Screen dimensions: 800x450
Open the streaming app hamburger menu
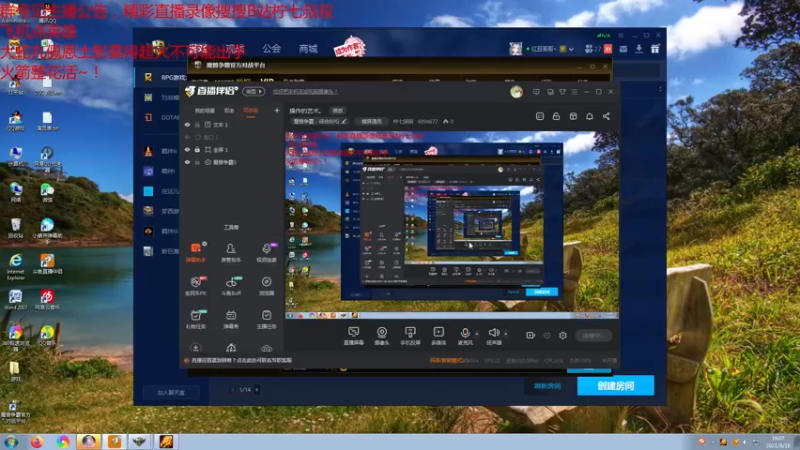coord(574,92)
